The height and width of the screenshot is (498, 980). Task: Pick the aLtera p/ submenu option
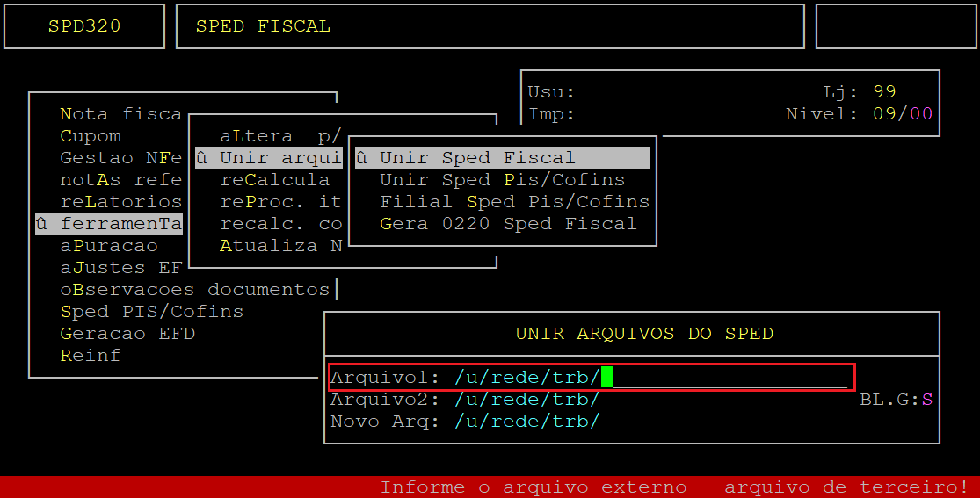tap(280, 136)
